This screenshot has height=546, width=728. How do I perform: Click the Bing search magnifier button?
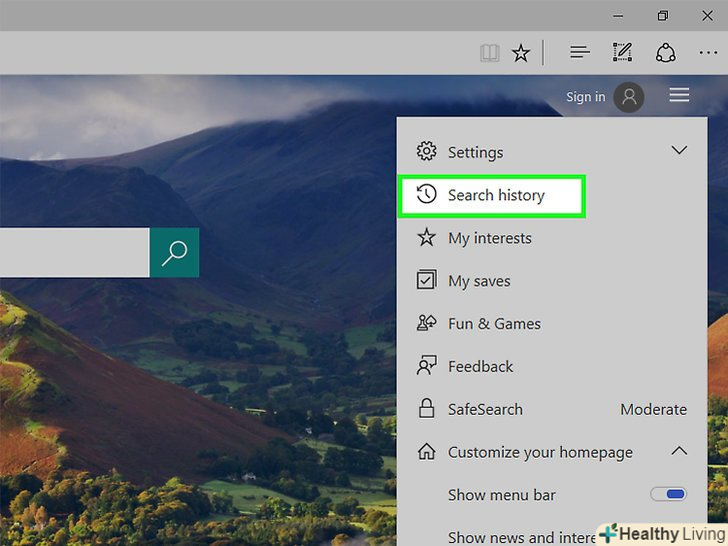(x=174, y=252)
